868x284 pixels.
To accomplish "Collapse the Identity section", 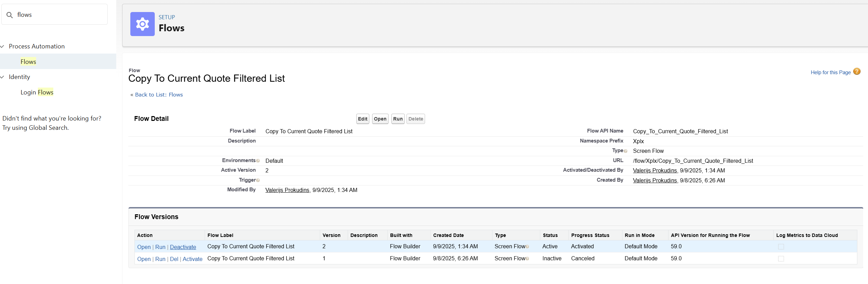I will 2,77.
